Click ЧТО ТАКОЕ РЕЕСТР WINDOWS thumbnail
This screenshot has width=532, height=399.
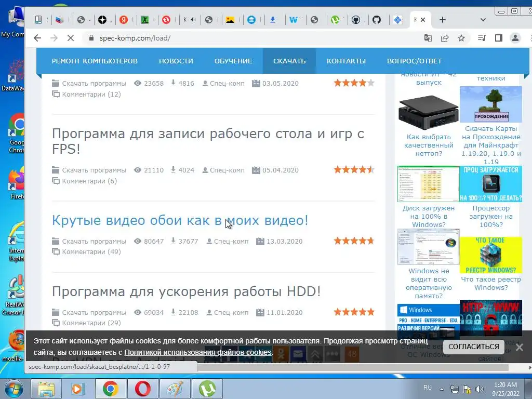[x=490, y=255]
